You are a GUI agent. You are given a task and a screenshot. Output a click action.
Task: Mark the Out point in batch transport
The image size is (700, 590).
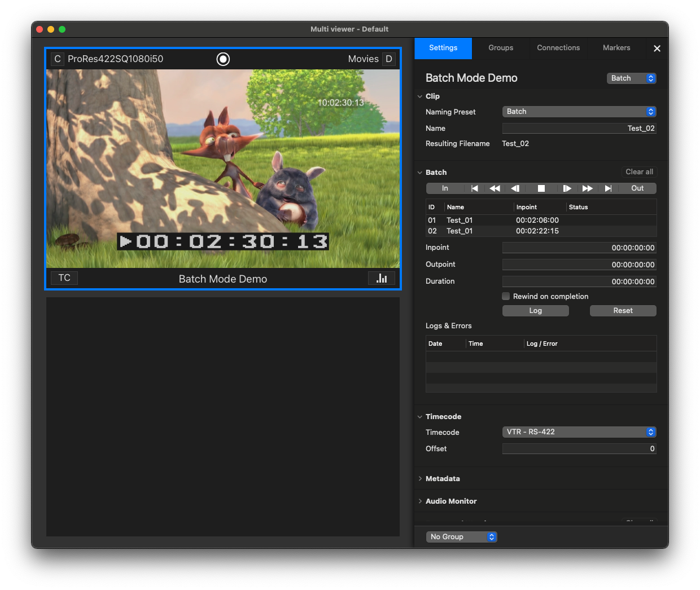[637, 188]
